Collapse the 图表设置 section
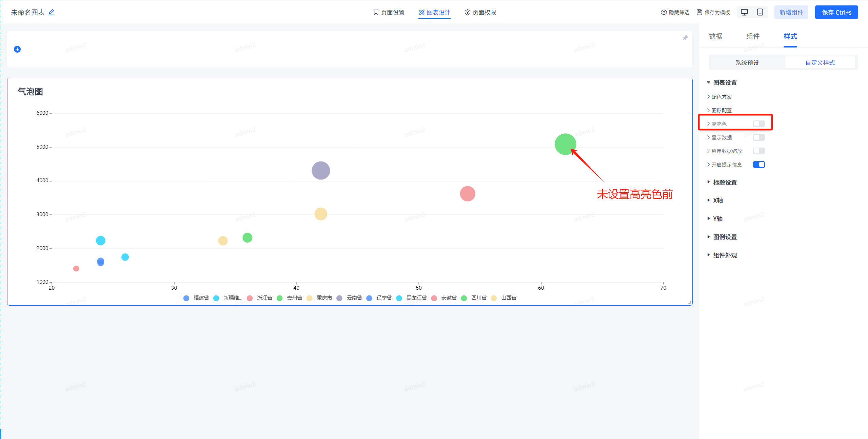This screenshot has width=868, height=439. click(x=722, y=83)
